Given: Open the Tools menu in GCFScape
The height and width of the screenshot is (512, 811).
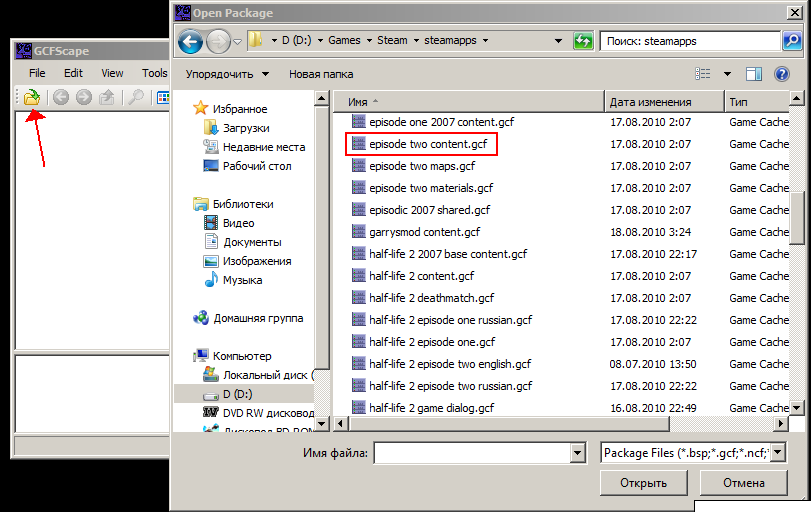Looking at the screenshot, I should [155, 73].
